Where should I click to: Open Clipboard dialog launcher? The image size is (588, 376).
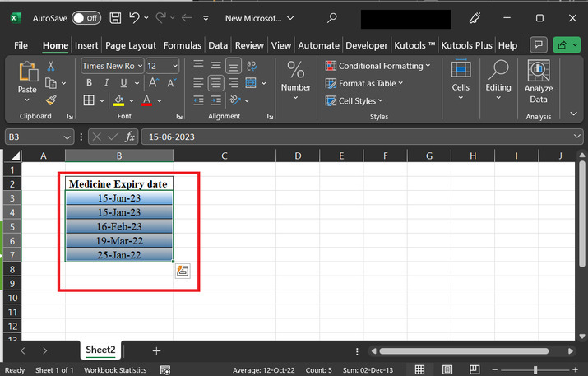point(70,117)
